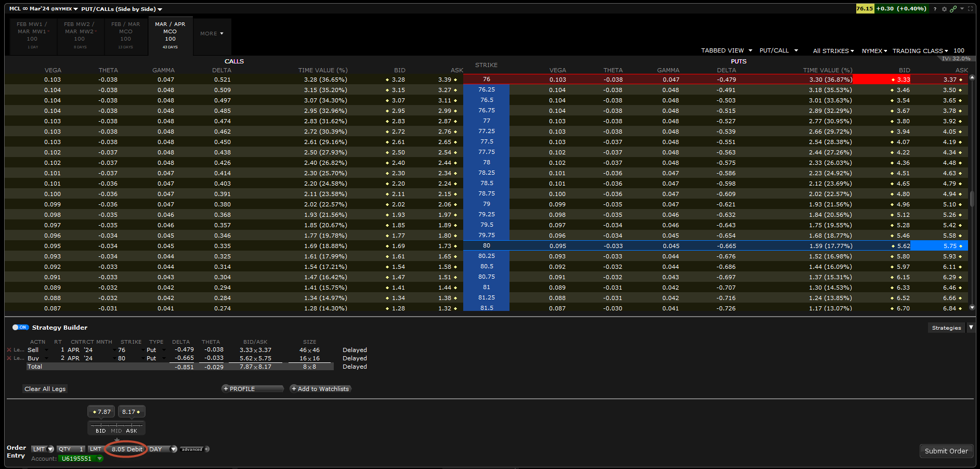Switch to the FEB / MAR MCO tab
Screen dimensions: 980x469
pos(125,35)
